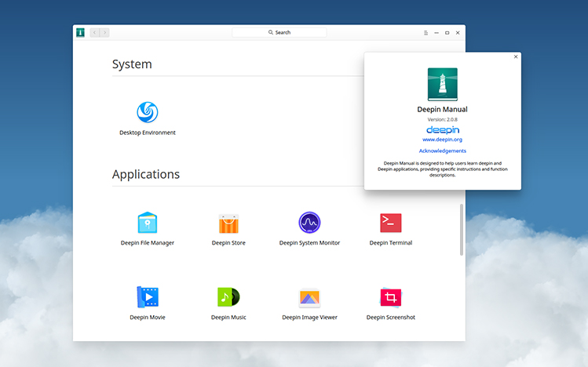The height and width of the screenshot is (367, 588).
Task: Click the Search input field
Action: (x=279, y=33)
